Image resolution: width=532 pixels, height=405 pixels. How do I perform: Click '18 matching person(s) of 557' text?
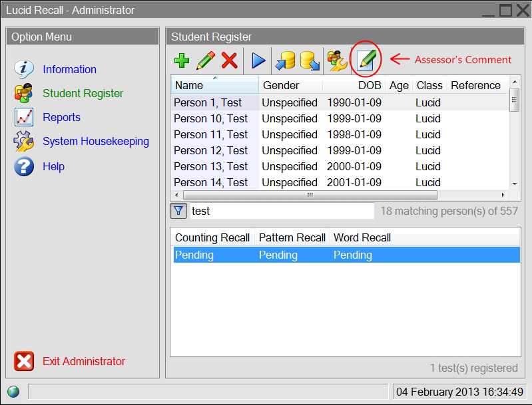[x=449, y=211]
